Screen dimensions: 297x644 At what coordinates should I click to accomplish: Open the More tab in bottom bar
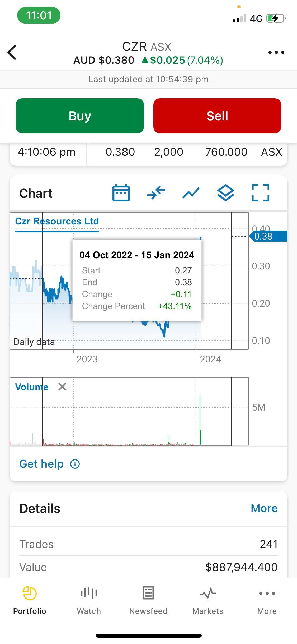coord(267,600)
